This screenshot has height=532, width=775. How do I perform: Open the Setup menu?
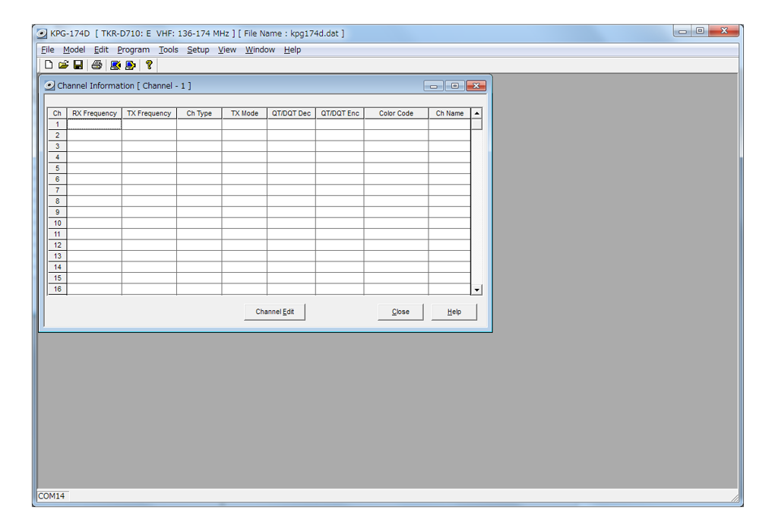[198, 50]
